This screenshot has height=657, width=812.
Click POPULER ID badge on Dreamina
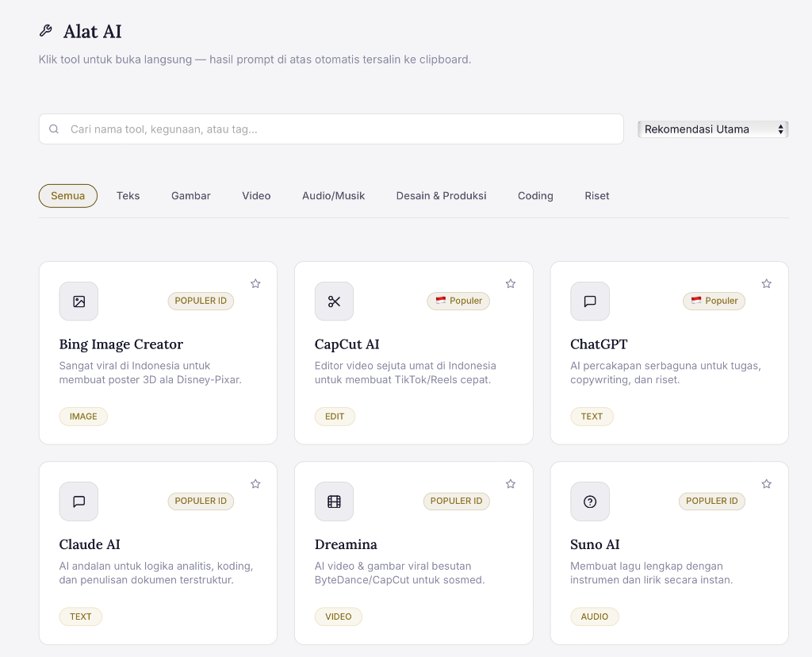tap(456, 501)
